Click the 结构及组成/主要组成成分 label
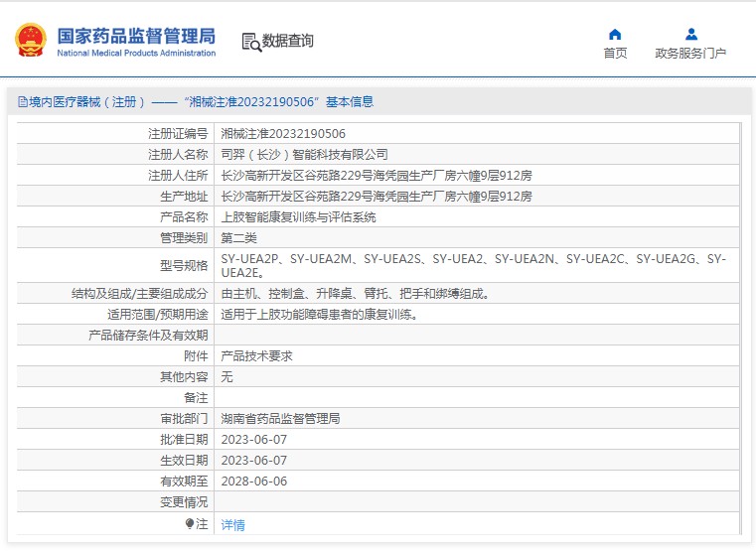The width and height of the screenshot is (756, 552). [x=140, y=293]
